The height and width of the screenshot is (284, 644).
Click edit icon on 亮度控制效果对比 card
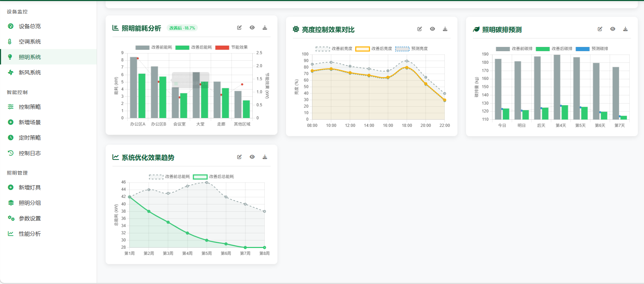pos(419,29)
